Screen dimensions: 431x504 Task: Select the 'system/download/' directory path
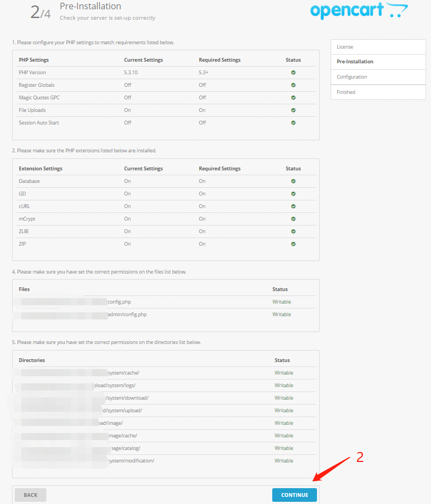[x=128, y=398]
